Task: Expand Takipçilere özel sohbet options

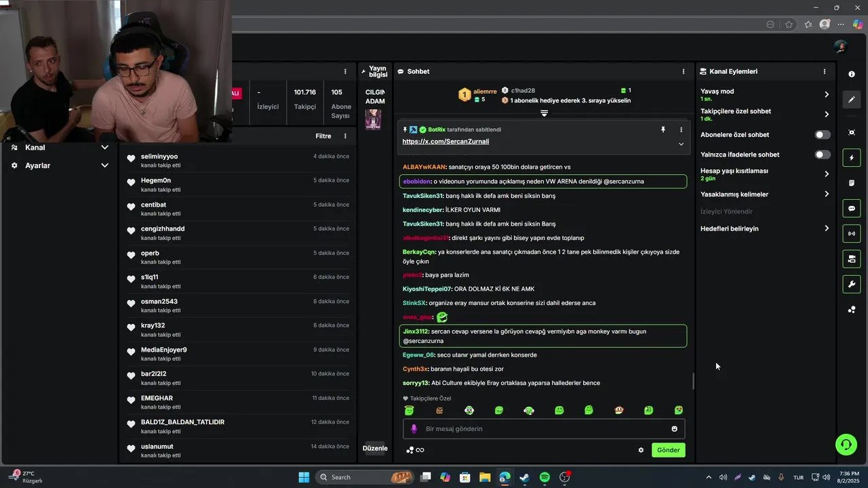Action: pyautogui.click(x=826, y=115)
